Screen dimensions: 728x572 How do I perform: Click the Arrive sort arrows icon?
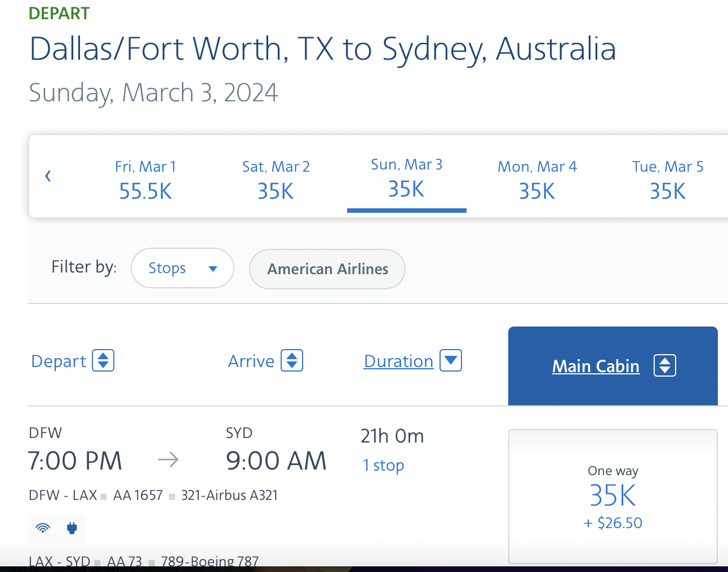click(x=292, y=360)
